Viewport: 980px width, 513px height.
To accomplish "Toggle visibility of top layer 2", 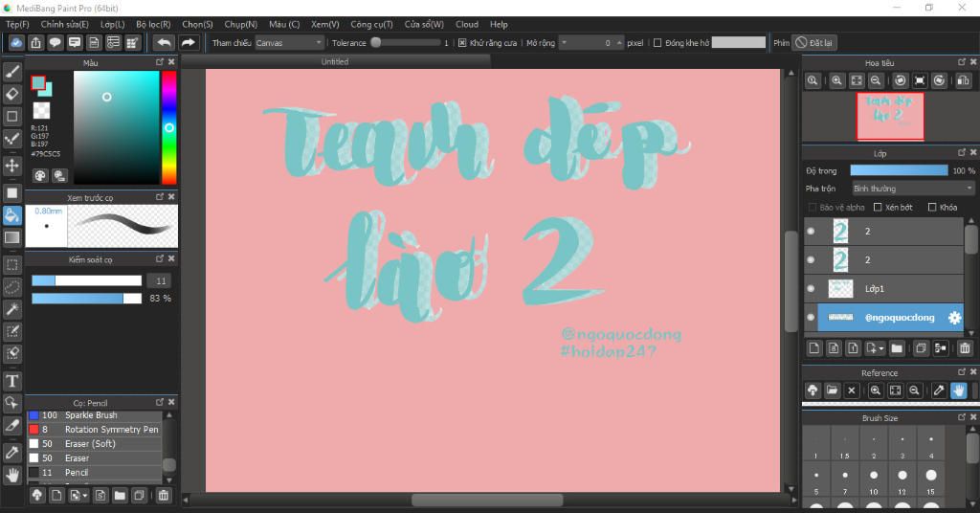I will coord(811,232).
